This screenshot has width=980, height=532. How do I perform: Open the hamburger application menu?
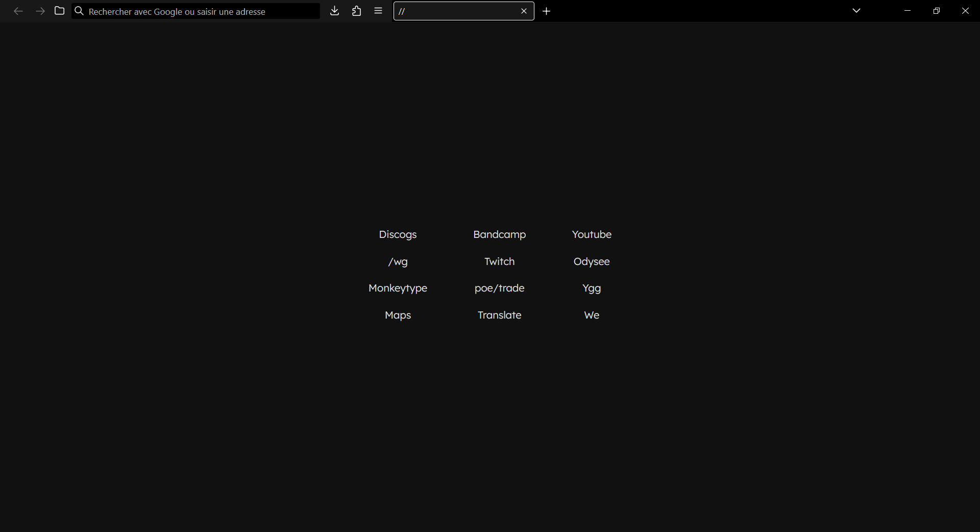tap(378, 11)
